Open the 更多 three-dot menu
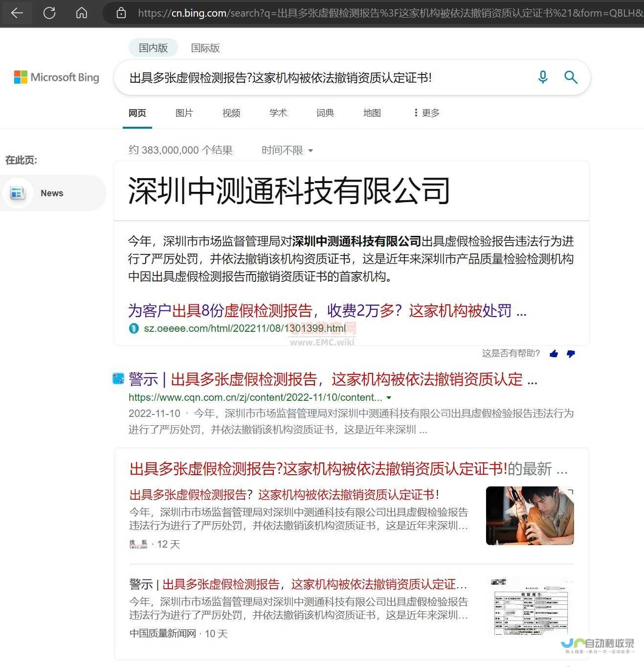The image size is (644, 667). [x=426, y=113]
